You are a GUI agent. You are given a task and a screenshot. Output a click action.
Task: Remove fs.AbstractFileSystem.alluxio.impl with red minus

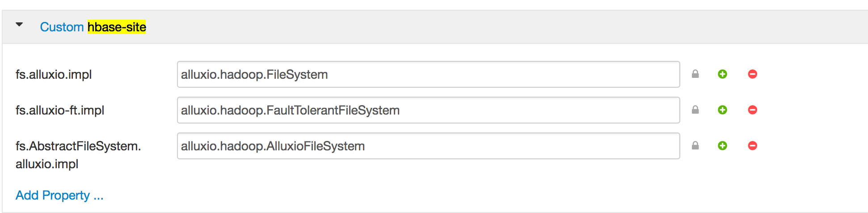coord(753,146)
